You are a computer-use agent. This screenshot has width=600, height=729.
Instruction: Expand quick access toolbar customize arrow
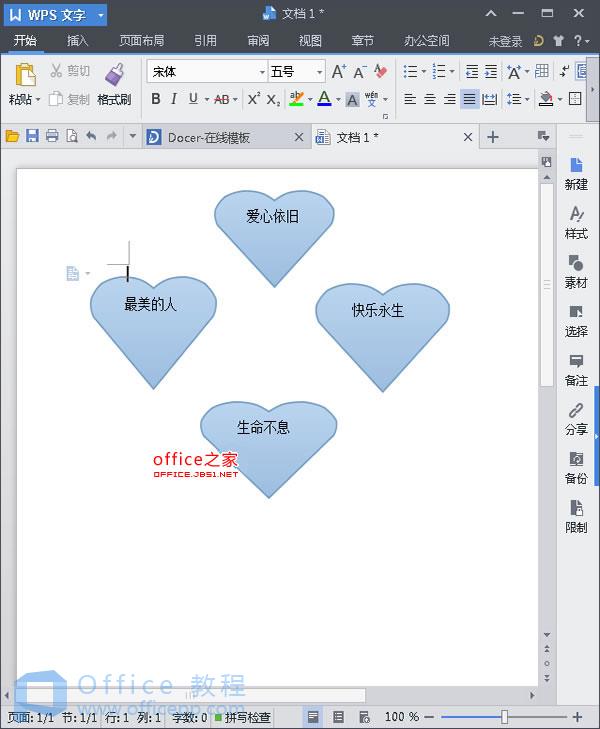(x=132, y=136)
